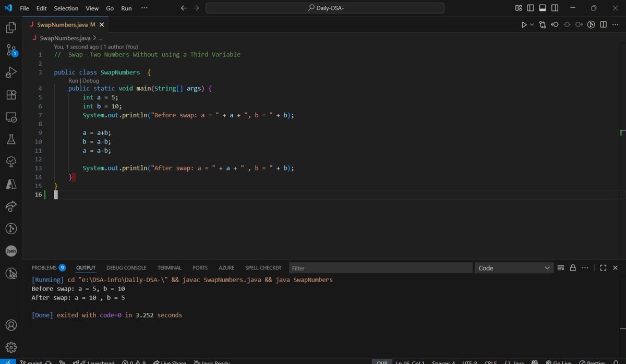Toggle output auto-scroll lock

pos(573,268)
